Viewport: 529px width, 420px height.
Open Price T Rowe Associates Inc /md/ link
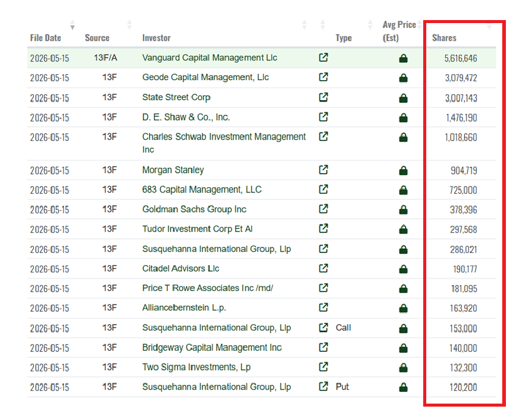[x=207, y=288]
